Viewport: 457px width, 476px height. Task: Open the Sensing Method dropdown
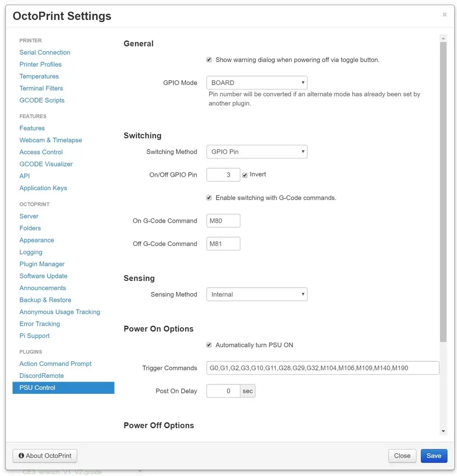click(257, 294)
